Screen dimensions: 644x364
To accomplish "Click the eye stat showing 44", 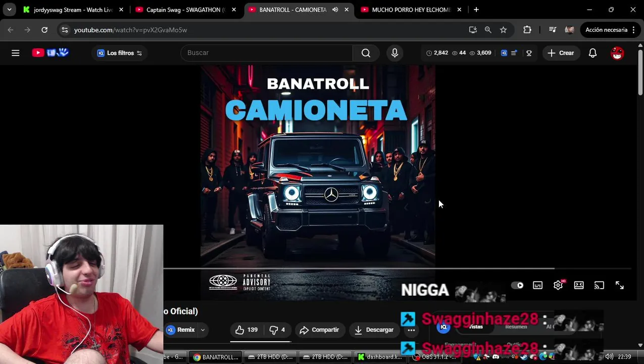I will pyautogui.click(x=459, y=53).
